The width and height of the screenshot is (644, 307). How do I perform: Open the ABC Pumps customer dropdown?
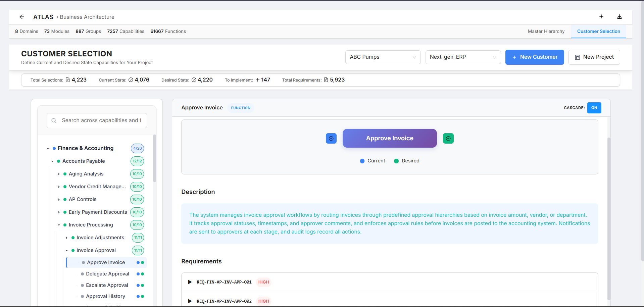383,57
